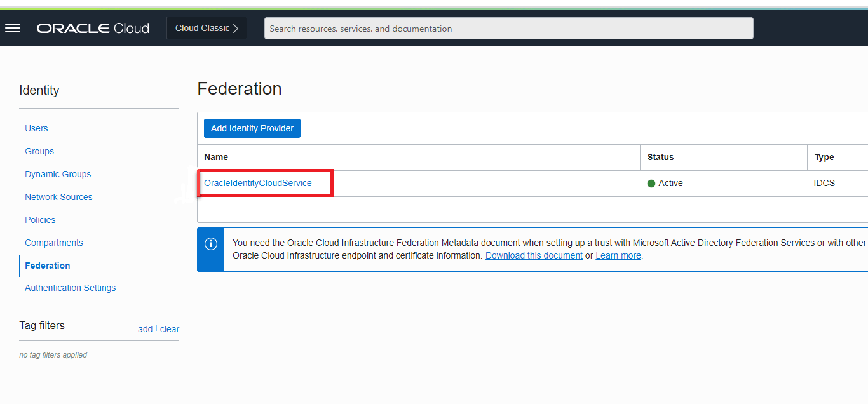Focus the search resources and services field
This screenshot has width=868, height=404.
(x=508, y=29)
